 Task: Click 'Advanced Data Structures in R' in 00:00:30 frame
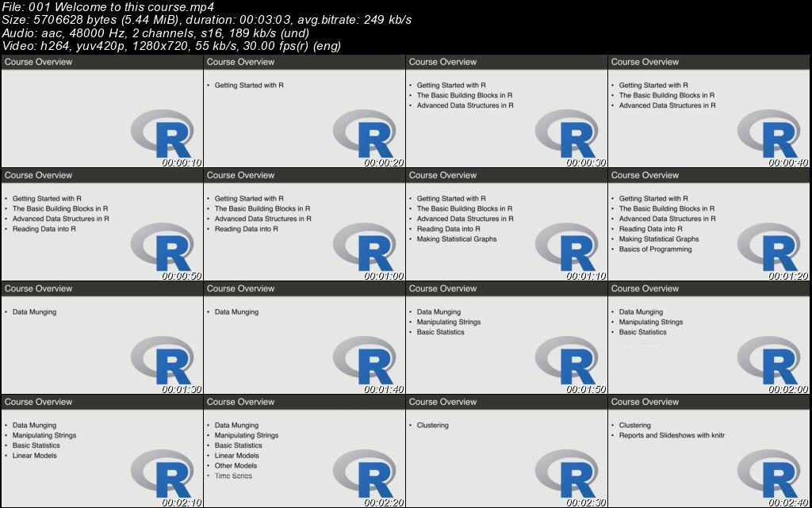(465, 105)
